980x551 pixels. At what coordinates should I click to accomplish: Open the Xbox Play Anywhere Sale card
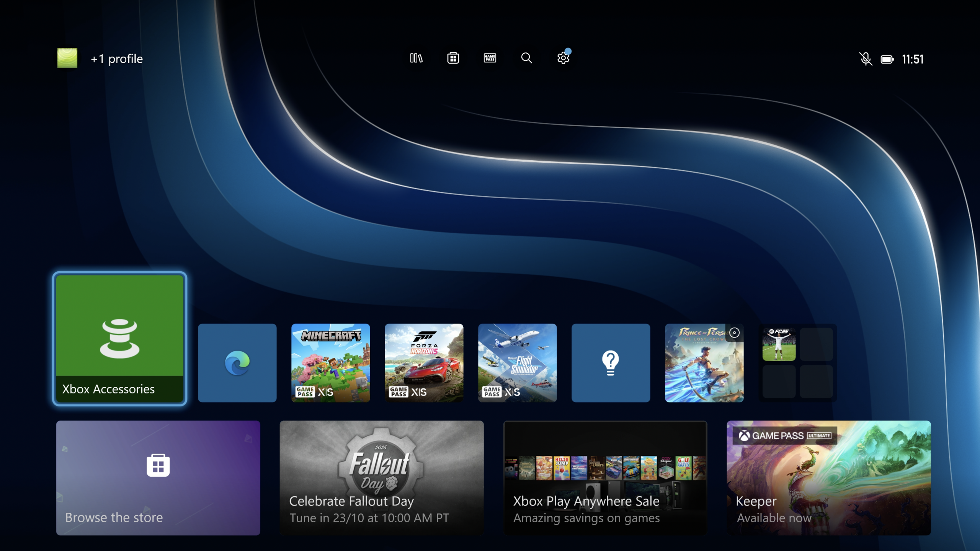coord(605,478)
